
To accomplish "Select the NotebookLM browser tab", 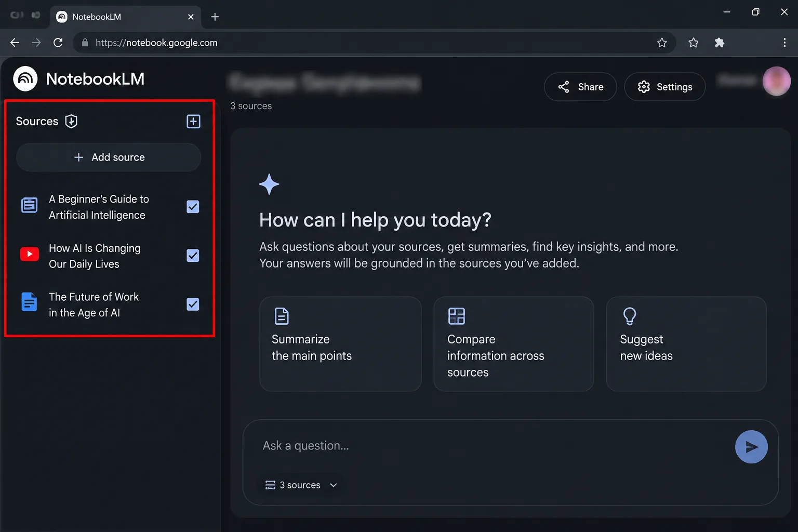I will (x=126, y=17).
